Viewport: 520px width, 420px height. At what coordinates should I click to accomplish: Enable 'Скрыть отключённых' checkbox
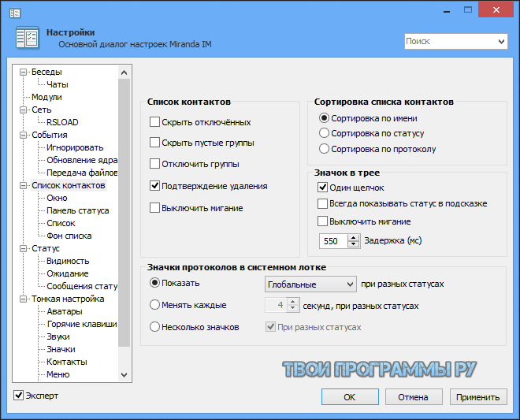[155, 122]
